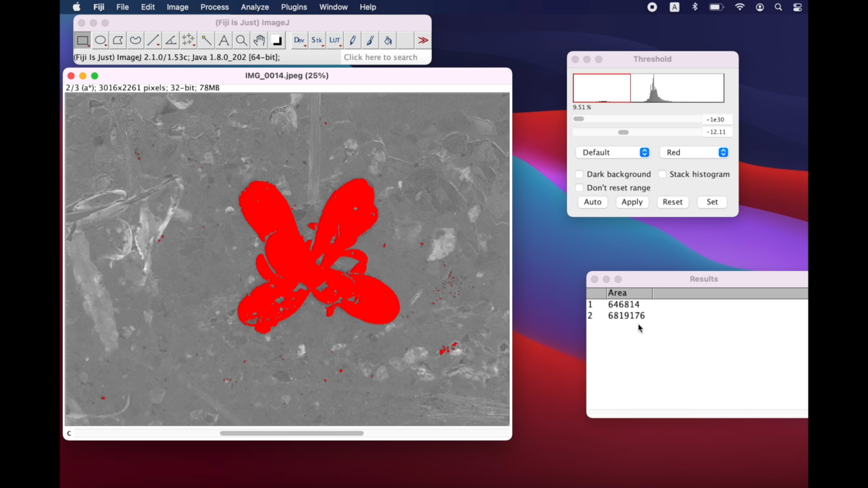868x488 pixels.
Task: Choose the Straight Line tool
Action: tap(153, 40)
